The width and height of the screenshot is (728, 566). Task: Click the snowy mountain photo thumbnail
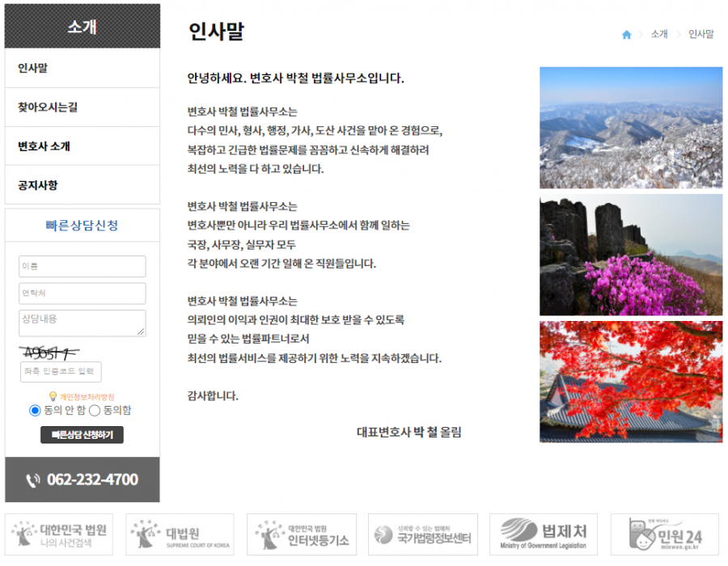pyautogui.click(x=631, y=128)
